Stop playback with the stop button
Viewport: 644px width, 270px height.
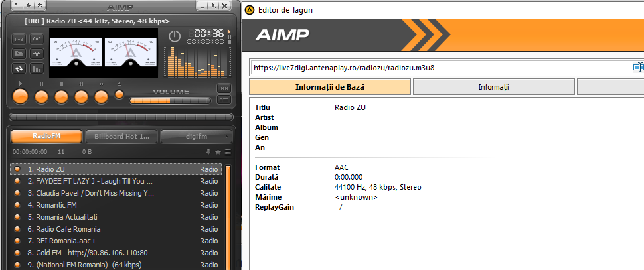pos(61,97)
